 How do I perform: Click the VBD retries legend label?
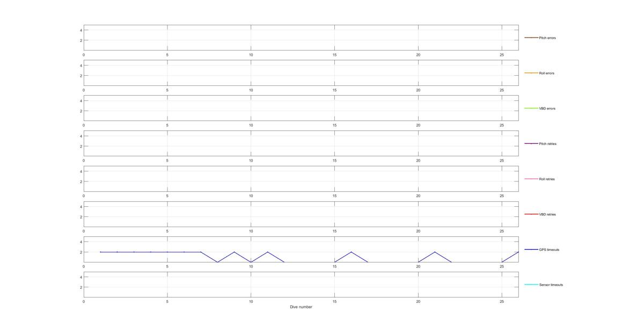(547, 214)
